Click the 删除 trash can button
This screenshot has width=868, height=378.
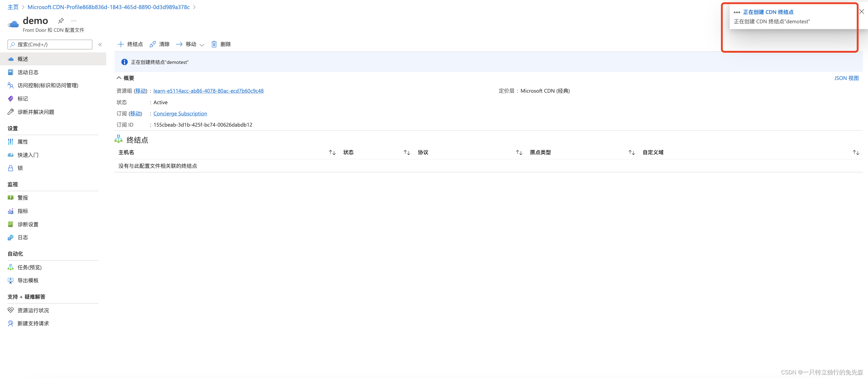(221, 44)
